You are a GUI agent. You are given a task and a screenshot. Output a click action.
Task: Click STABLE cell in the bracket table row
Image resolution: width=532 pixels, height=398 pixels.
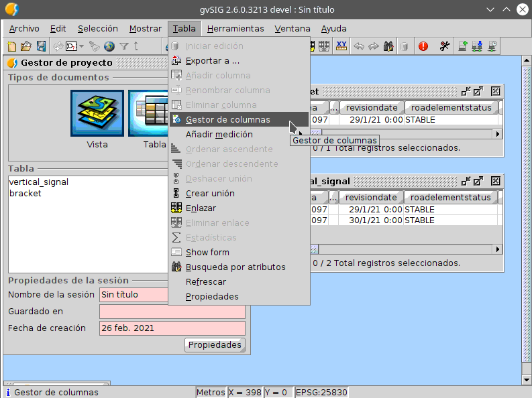click(x=451, y=119)
